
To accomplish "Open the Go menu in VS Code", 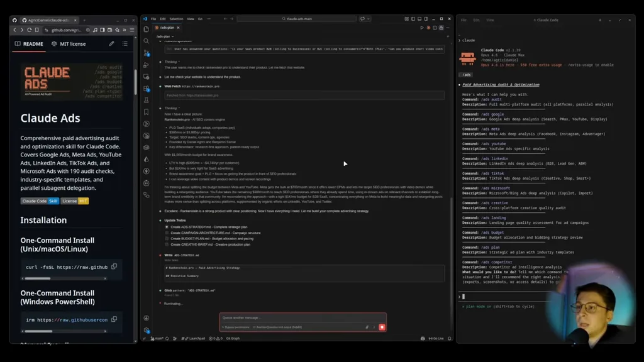I will [x=200, y=19].
